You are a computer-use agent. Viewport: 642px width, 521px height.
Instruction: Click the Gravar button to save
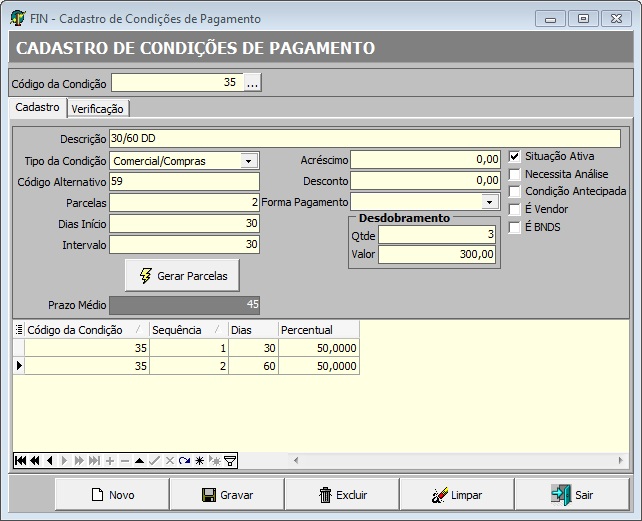pyautogui.click(x=227, y=494)
